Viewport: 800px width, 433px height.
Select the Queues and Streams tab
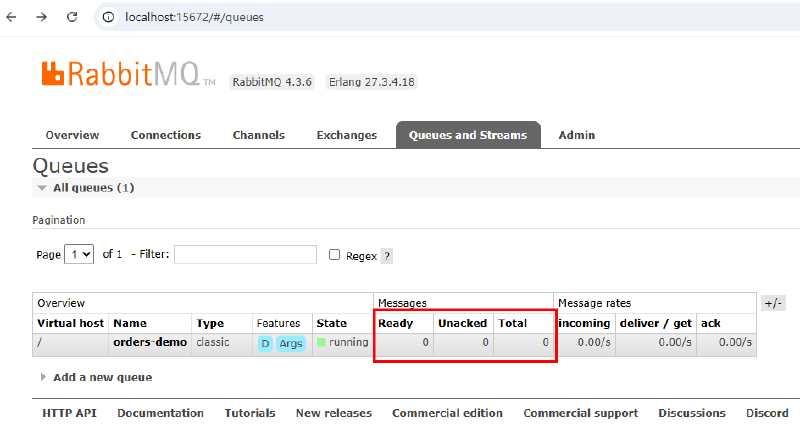coord(468,135)
